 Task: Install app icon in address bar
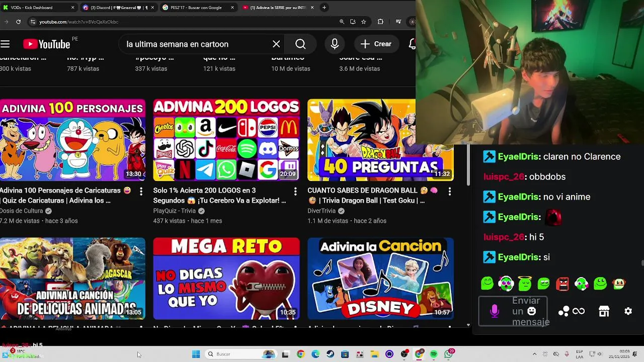coord(353,22)
